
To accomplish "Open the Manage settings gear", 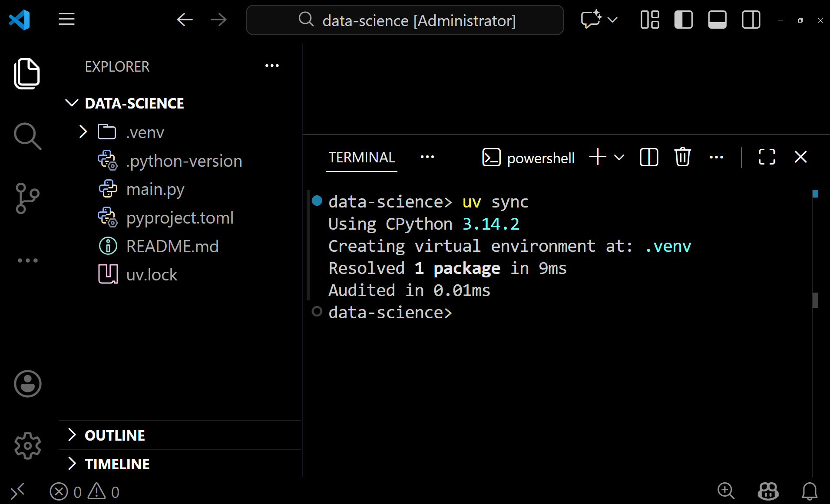I will (x=27, y=446).
